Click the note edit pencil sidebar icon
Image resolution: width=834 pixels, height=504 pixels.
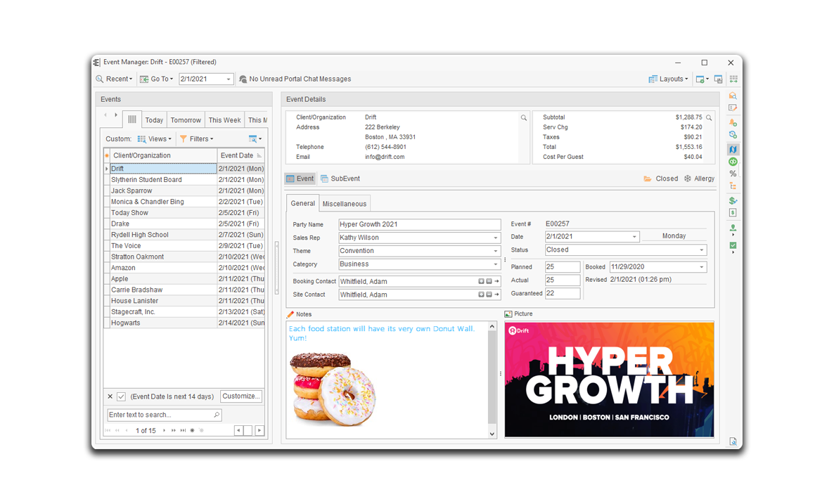coord(733,108)
